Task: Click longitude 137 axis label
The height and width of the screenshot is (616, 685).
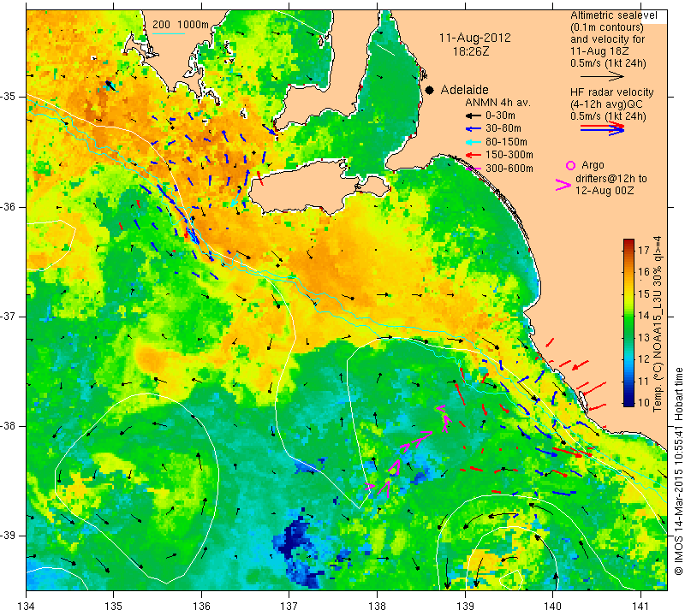Action: tap(289, 607)
